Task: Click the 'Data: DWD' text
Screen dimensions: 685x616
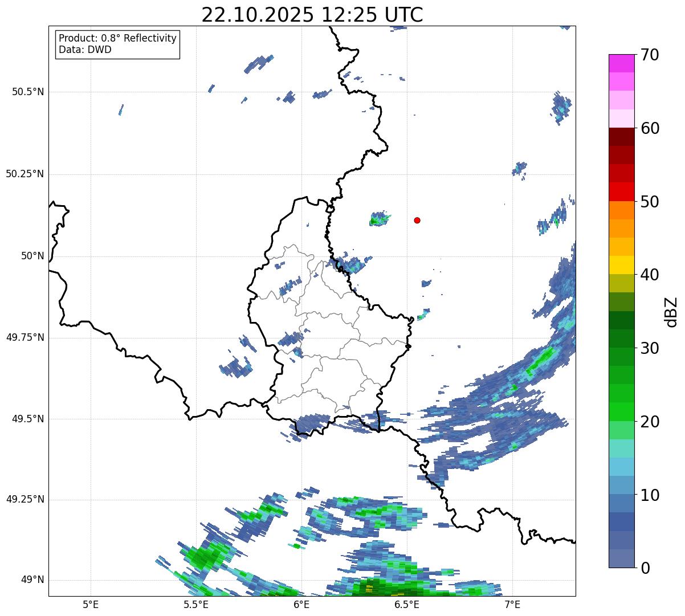Action: point(85,50)
